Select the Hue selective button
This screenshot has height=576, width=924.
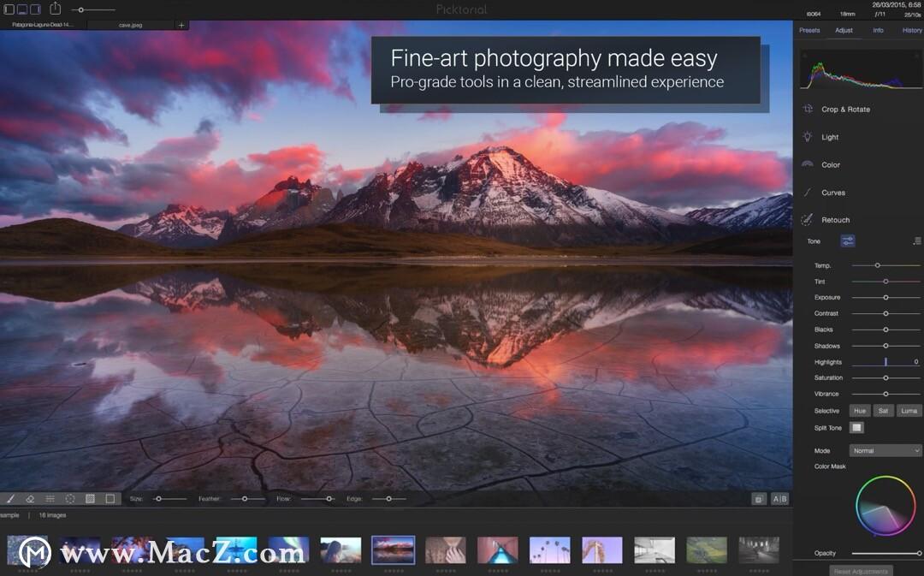pyautogui.click(x=860, y=411)
